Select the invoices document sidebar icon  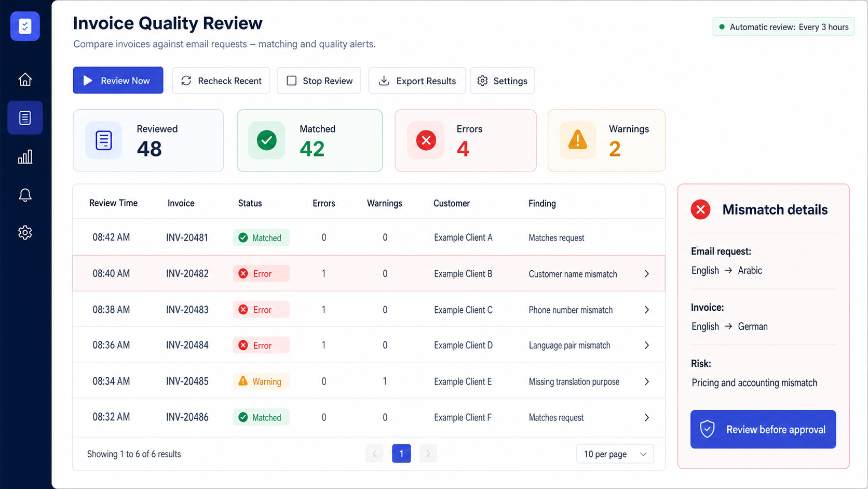tap(25, 118)
